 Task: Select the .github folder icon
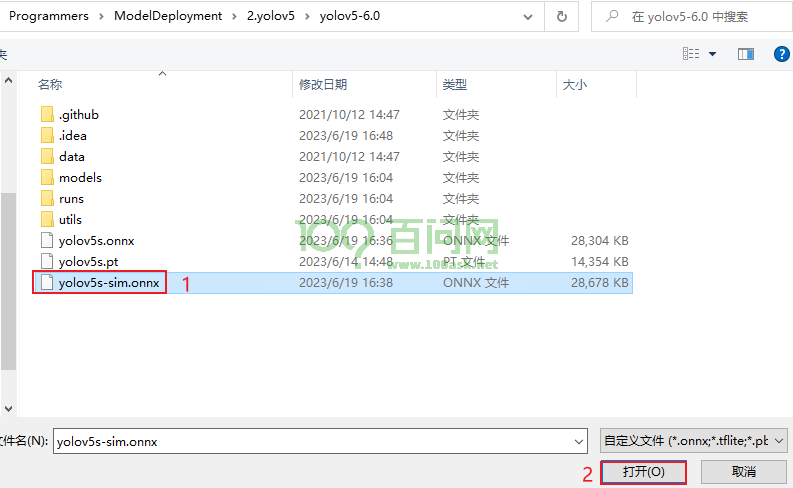point(47,115)
